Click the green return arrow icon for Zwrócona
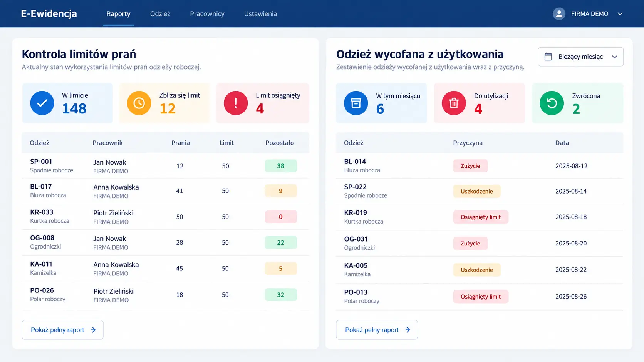Screen dimensions: 644x362 pyautogui.click(x=552, y=103)
